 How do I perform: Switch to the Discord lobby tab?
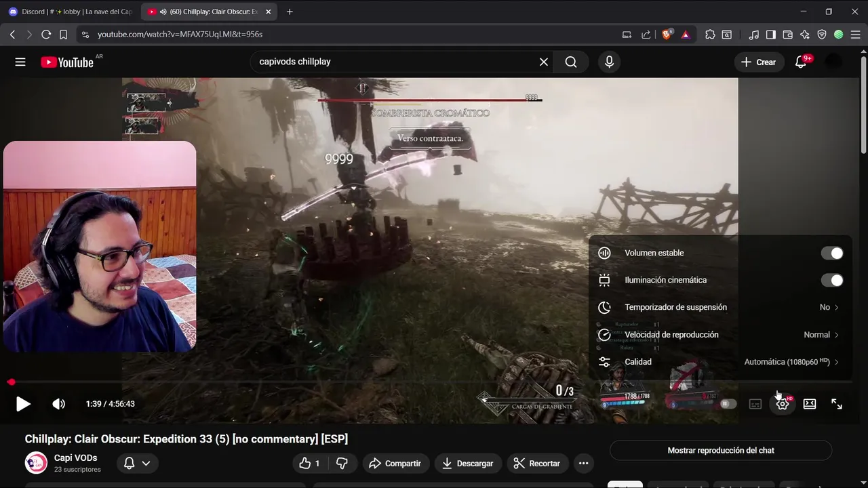pyautogui.click(x=71, y=12)
